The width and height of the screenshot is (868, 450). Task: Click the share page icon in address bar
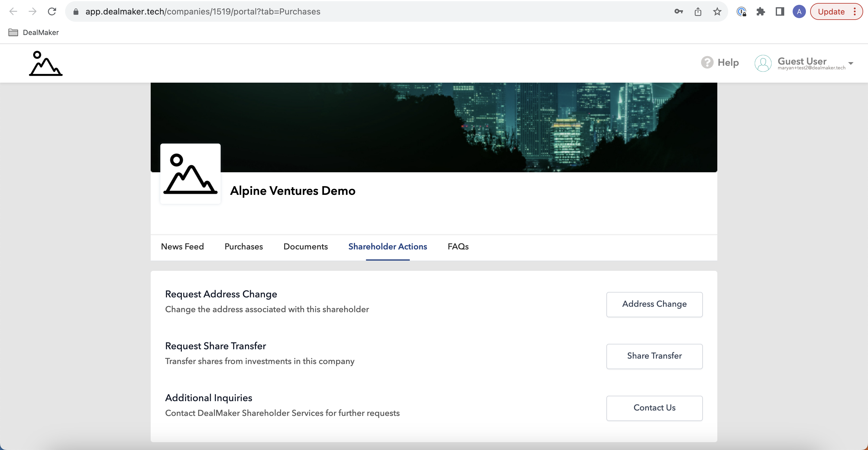tap(698, 11)
